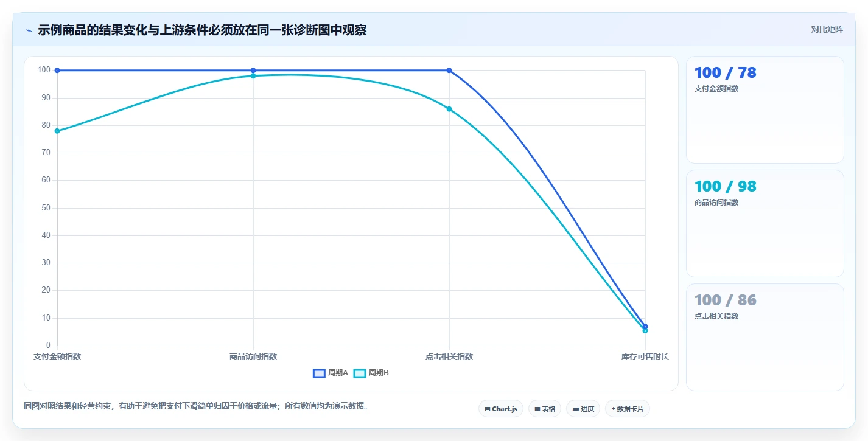Image resolution: width=868 pixels, height=441 pixels.
Task: Select the Chart.js chip
Action: tap(501, 409)
